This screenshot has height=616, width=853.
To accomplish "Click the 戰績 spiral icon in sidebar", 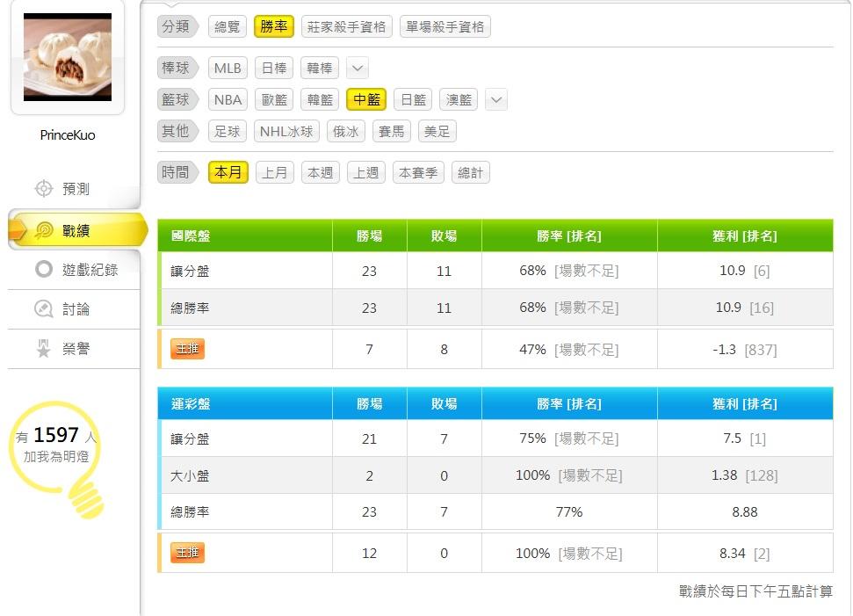I will point(44,231).
